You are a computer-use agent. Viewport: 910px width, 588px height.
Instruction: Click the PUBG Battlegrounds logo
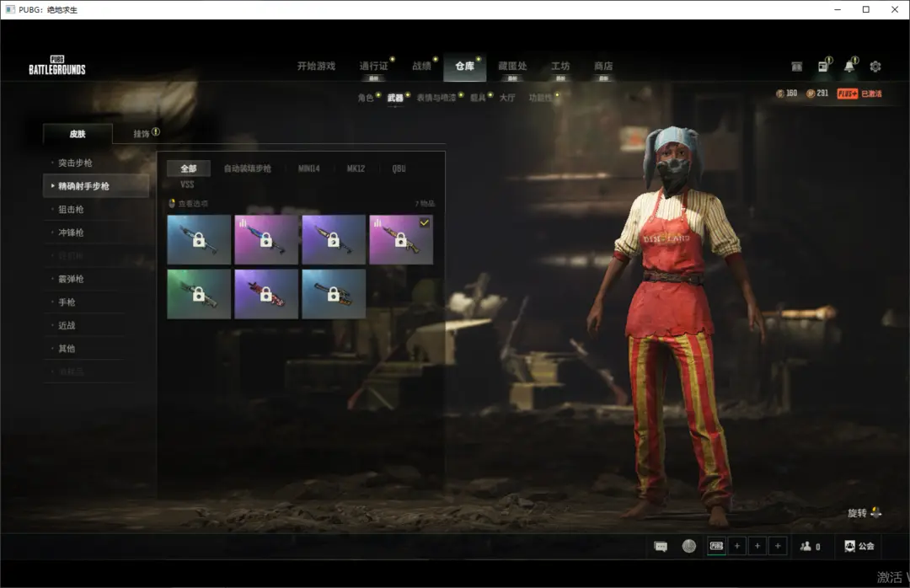click(57, 66)
